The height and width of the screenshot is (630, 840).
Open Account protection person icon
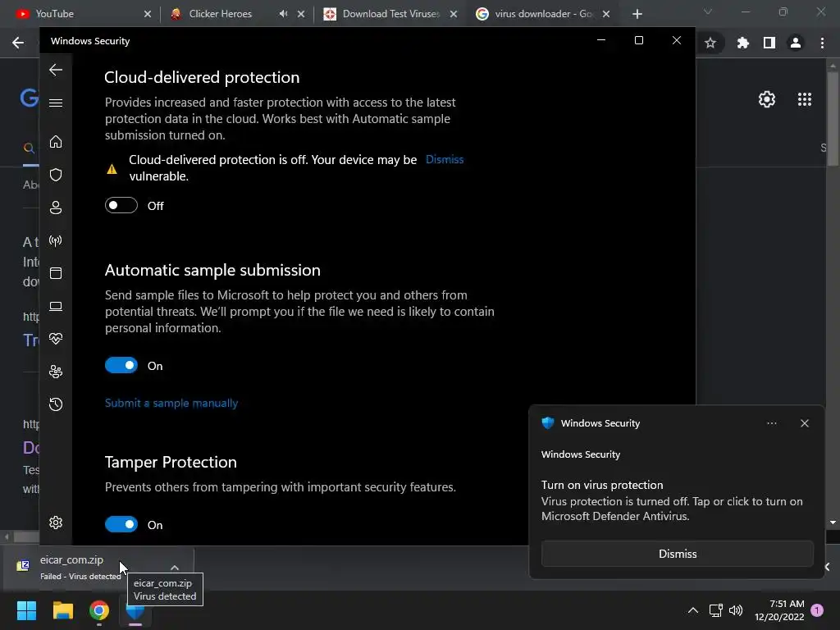[x=56, y=208]
